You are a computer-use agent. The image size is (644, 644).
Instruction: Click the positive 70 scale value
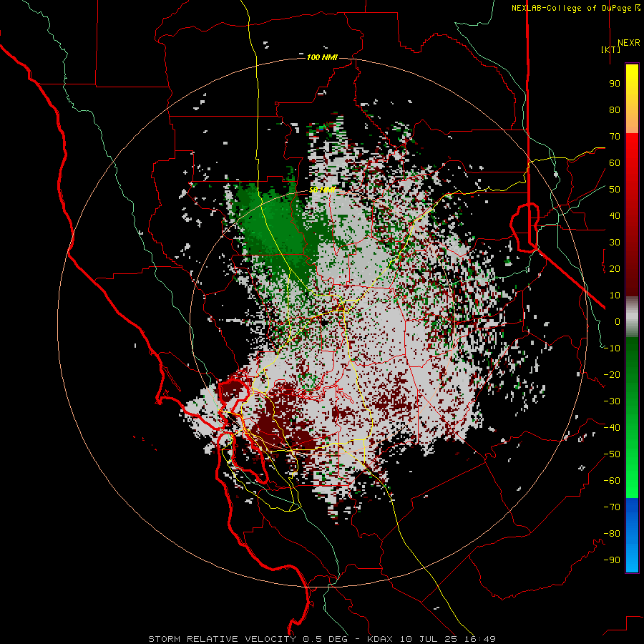click(x=615, y=137)
